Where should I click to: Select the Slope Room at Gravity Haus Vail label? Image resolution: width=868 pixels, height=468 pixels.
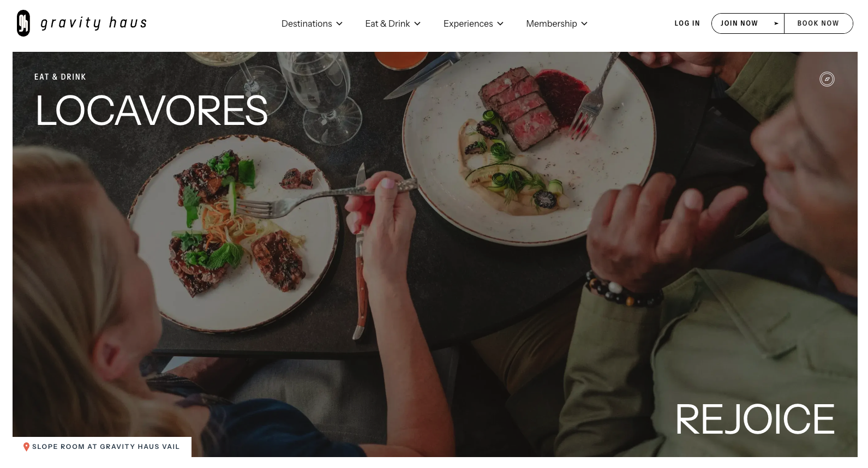point(106,447)
